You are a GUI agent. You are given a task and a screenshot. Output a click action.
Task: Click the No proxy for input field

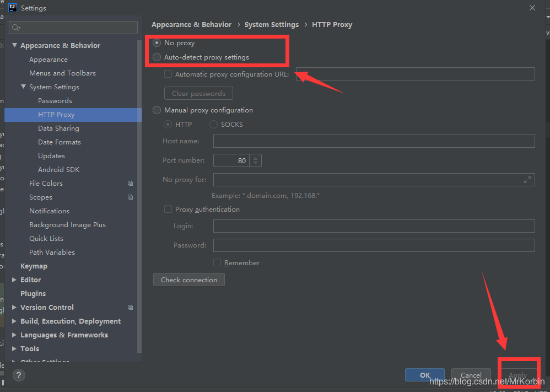[x=374, y=180]
